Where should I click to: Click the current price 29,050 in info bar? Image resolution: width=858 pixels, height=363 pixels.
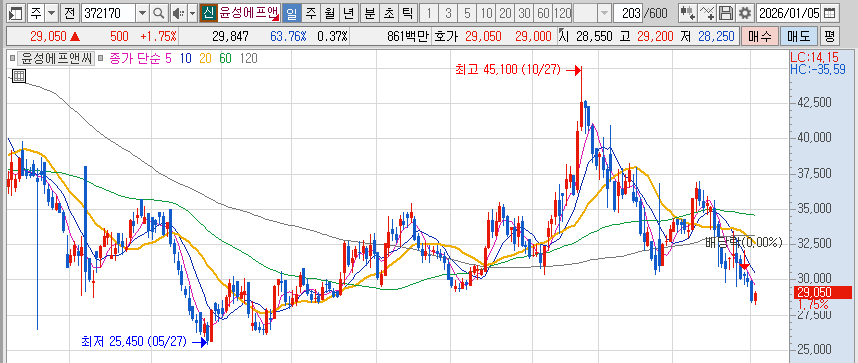click(48, 37)
